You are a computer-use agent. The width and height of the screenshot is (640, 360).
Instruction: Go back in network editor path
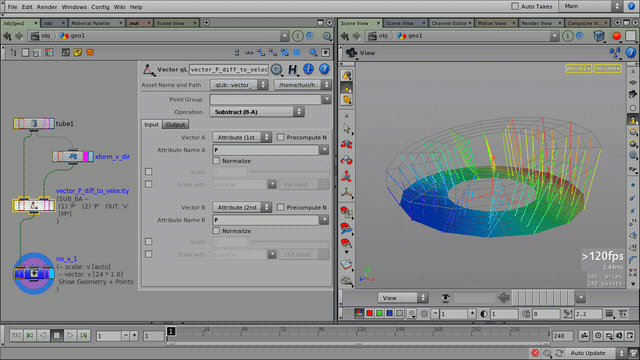point(7,36)
